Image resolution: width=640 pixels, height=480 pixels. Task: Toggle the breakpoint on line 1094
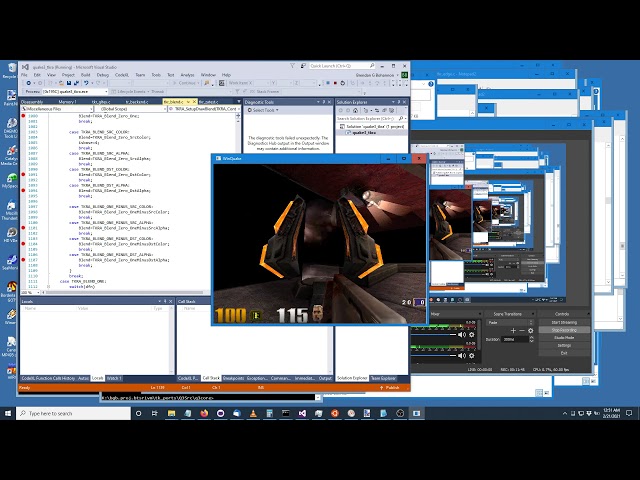(23, 191)
